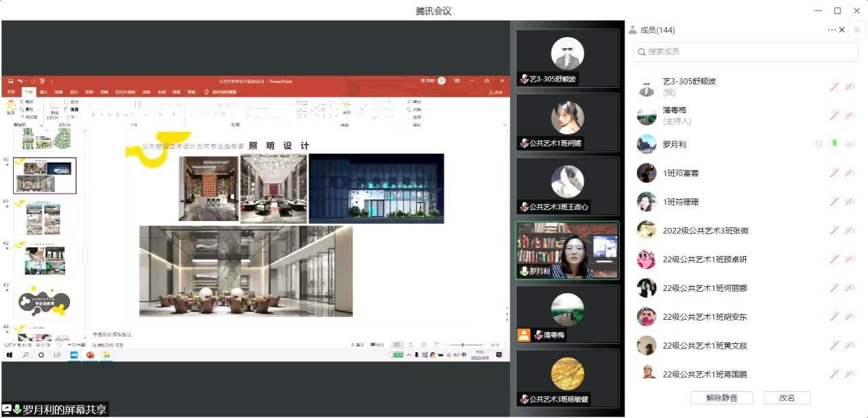Image resolution: width=868 pixels, height=418 pixels.
Task: Click the Windows Start button in shared taskbar
Action: coord(10,355)
